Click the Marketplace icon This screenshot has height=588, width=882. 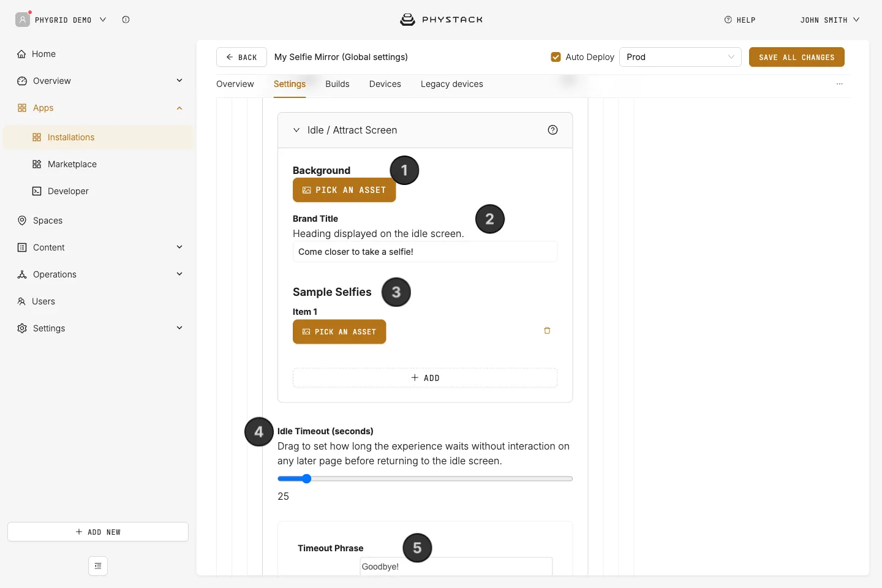[37, 164]
